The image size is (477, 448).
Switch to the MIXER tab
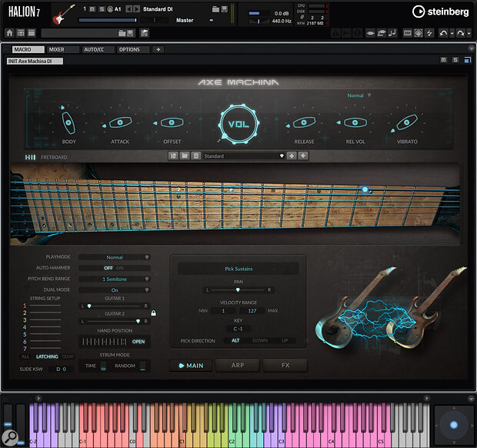(63, 49)
